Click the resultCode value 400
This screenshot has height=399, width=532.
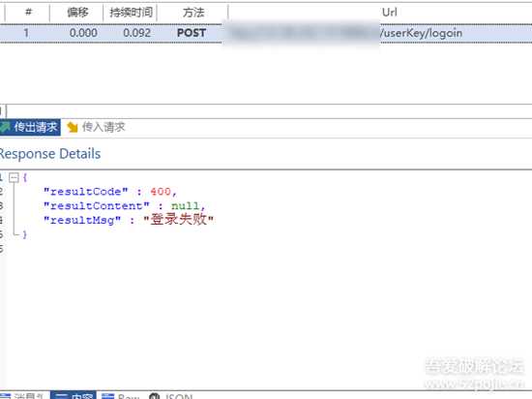[x=161, y=192]
